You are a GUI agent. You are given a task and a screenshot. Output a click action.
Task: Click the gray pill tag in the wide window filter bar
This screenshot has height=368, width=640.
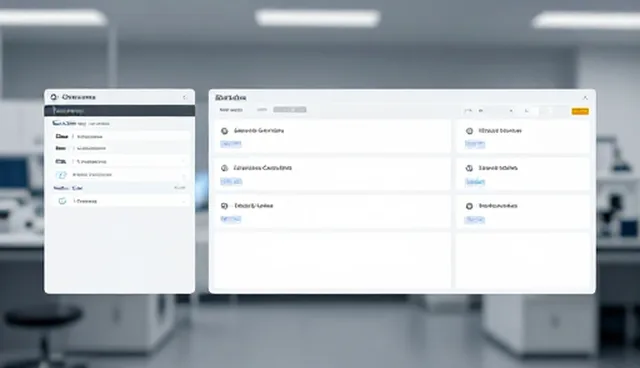[290, 110]
